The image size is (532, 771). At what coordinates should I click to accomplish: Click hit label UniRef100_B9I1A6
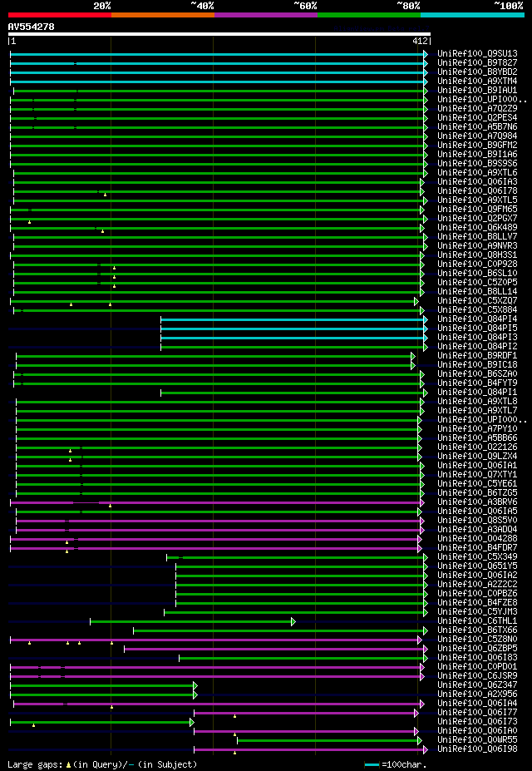pyautogui.click(x=477, y=155)
